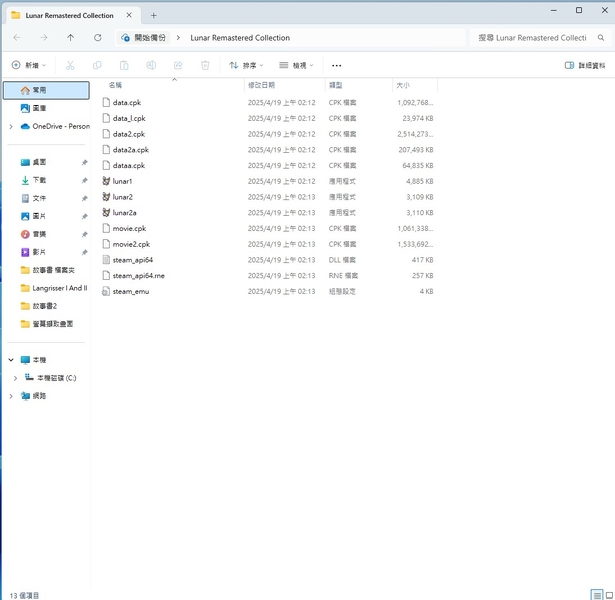615x600 pixels.
Task: Switch to details view icon in status bar
Action: point(597,595)
